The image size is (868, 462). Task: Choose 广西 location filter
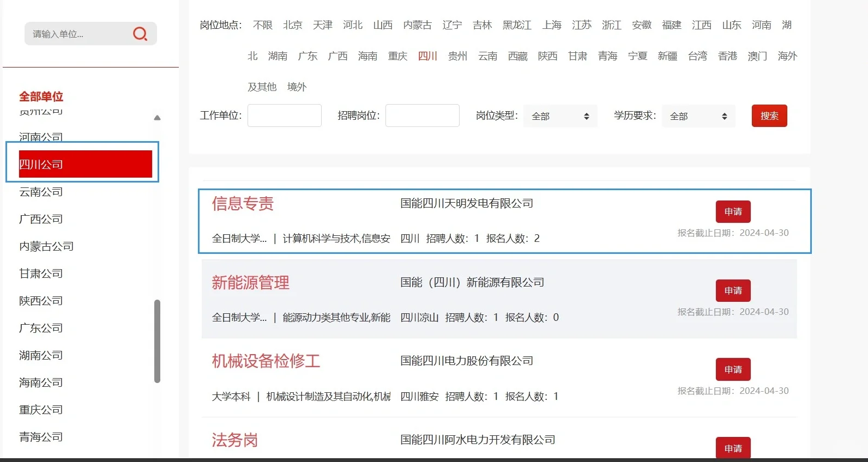coord(338,56)
